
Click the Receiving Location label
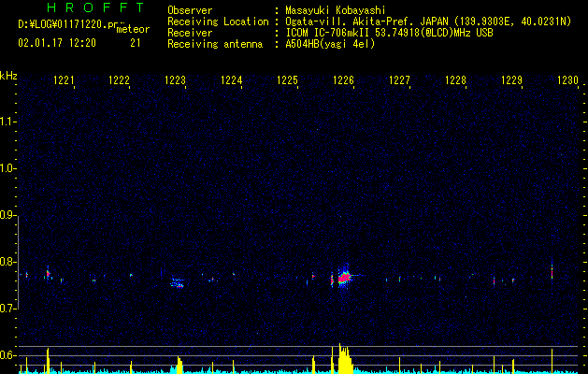pos(218,22)
